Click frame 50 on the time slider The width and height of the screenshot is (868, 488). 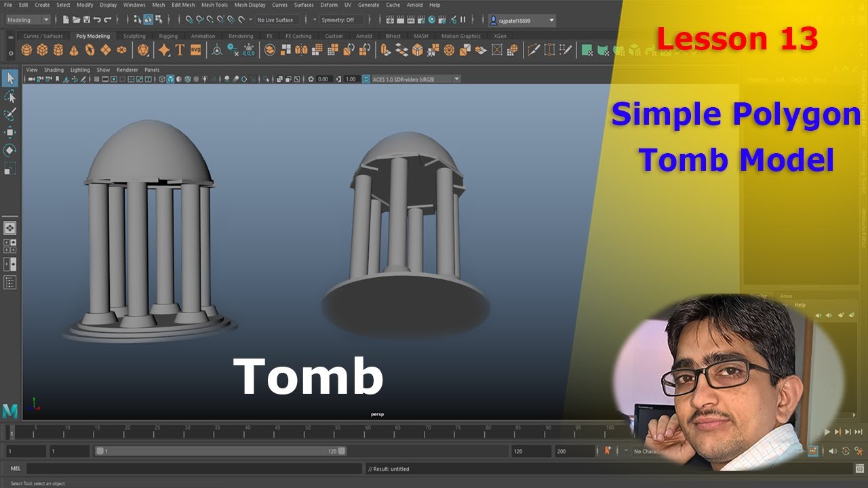point(308,431)
